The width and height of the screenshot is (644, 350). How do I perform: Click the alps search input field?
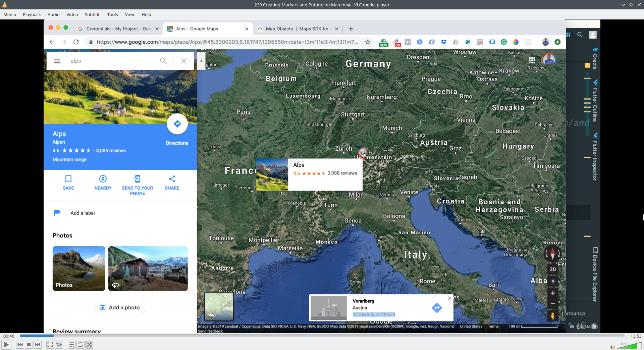(112, 61)
